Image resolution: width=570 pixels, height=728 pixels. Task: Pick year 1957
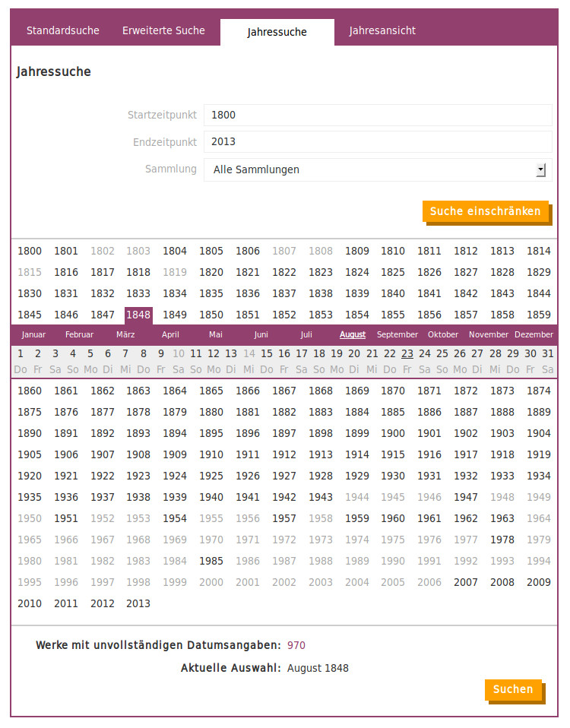coord(284,518)
